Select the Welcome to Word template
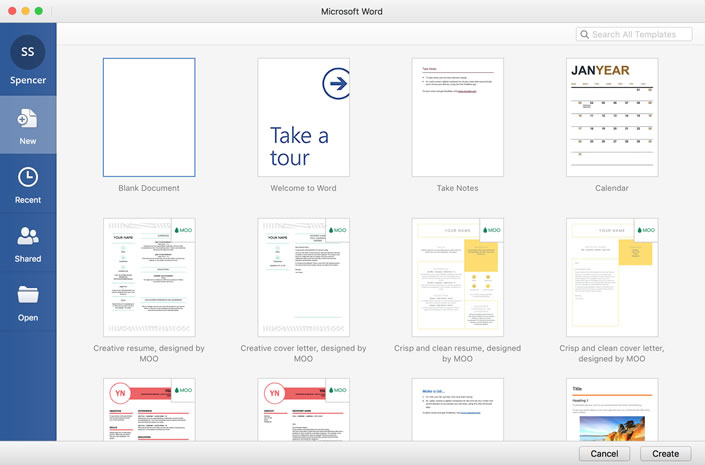Viewport: 705px width, 465px height. coord(303,117)
